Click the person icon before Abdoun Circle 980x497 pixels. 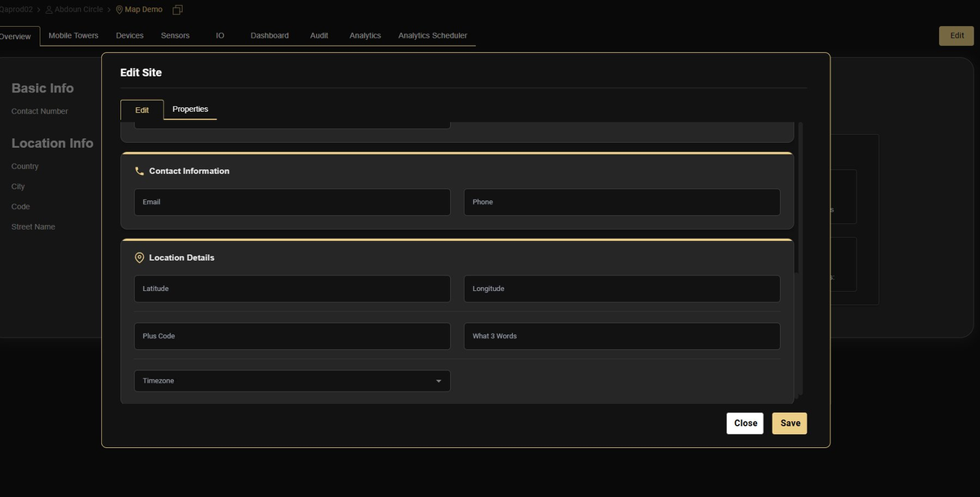coord(49,10)
